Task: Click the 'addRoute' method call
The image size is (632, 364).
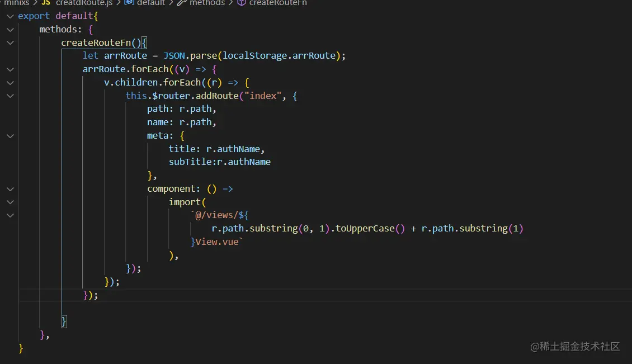Action: point(217,96)
